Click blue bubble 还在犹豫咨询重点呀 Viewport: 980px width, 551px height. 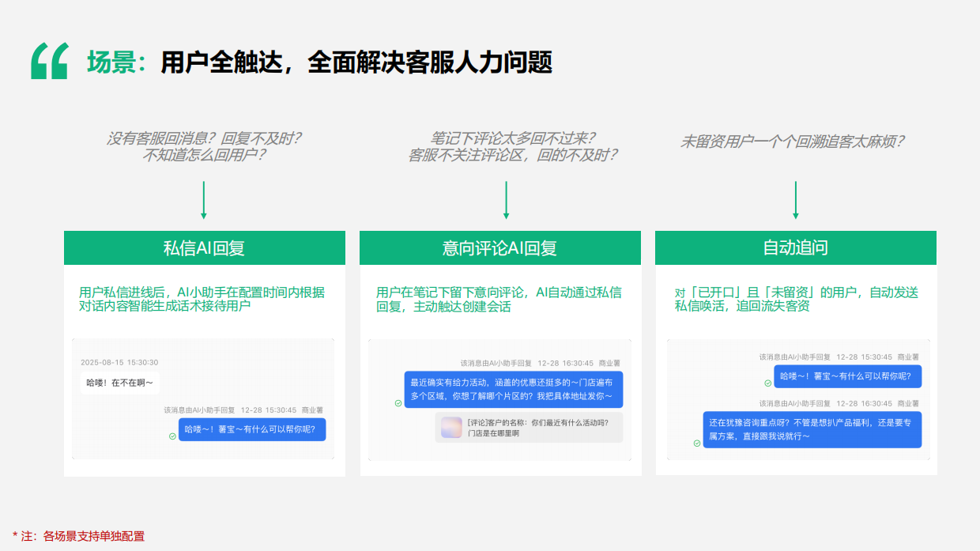point(812,430)
